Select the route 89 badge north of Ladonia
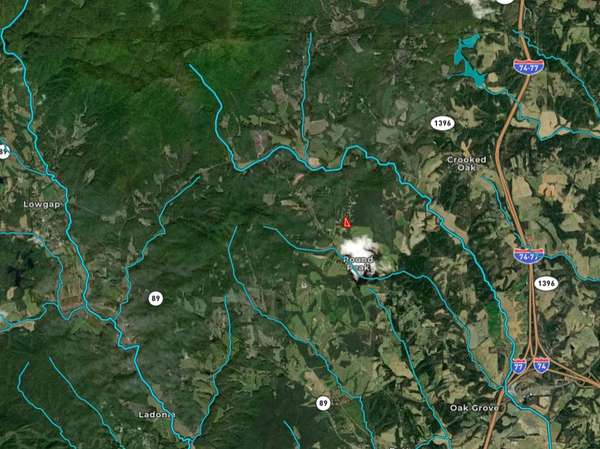 coord(155,298)
